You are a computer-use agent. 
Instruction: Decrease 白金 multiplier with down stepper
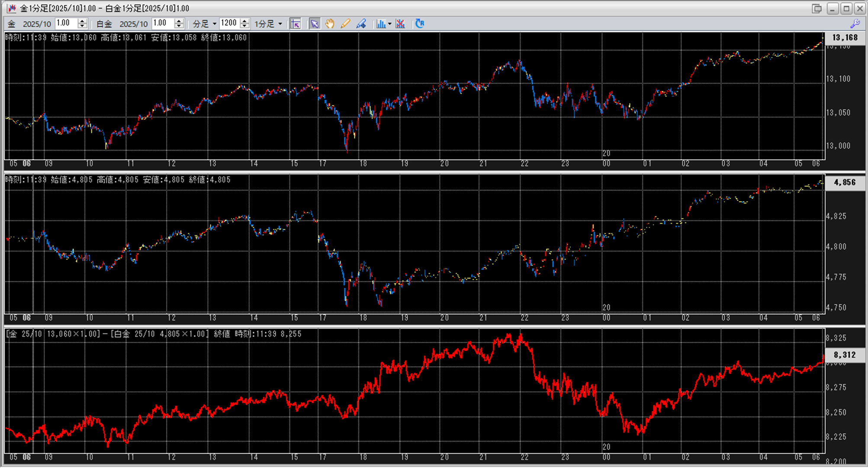point(179,26)
